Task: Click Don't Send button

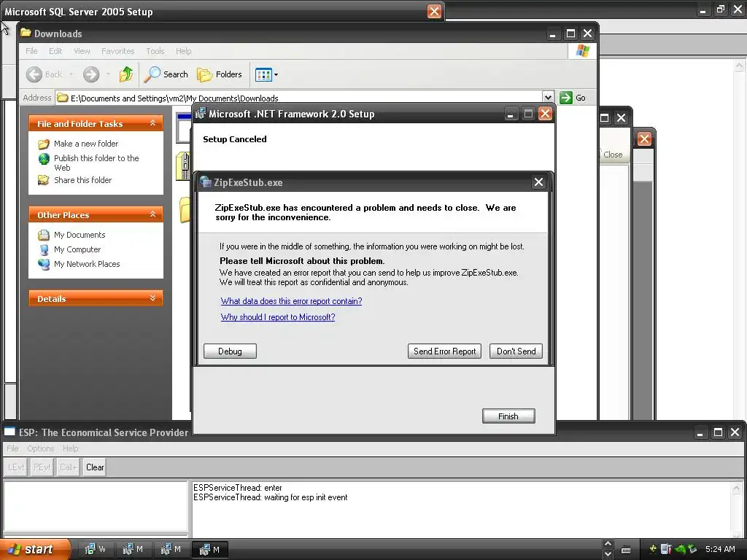Action: [x=516, y=351]
